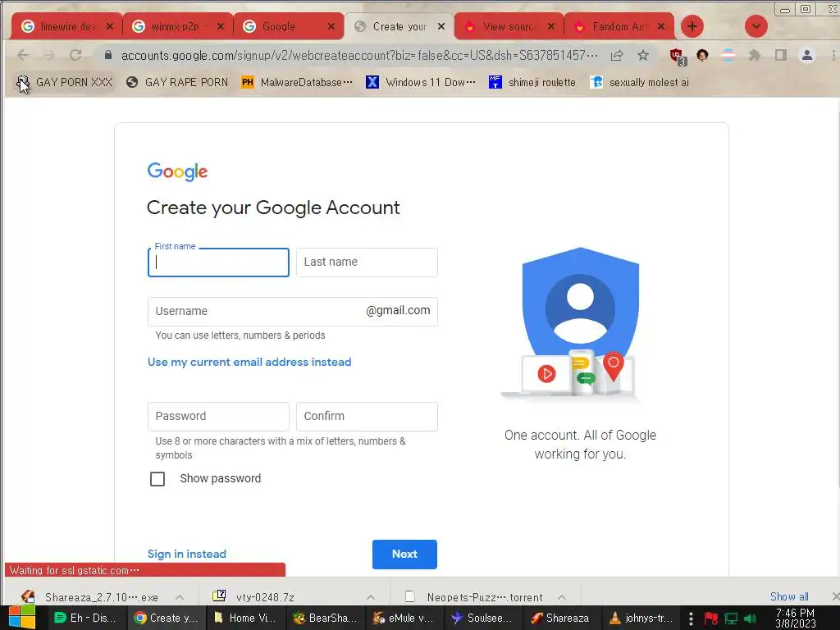The width and height of the screenshot is (840, 630).
Task: Click the share page icon in address bar
Action: pyautogui.click(x=617, y=55)
